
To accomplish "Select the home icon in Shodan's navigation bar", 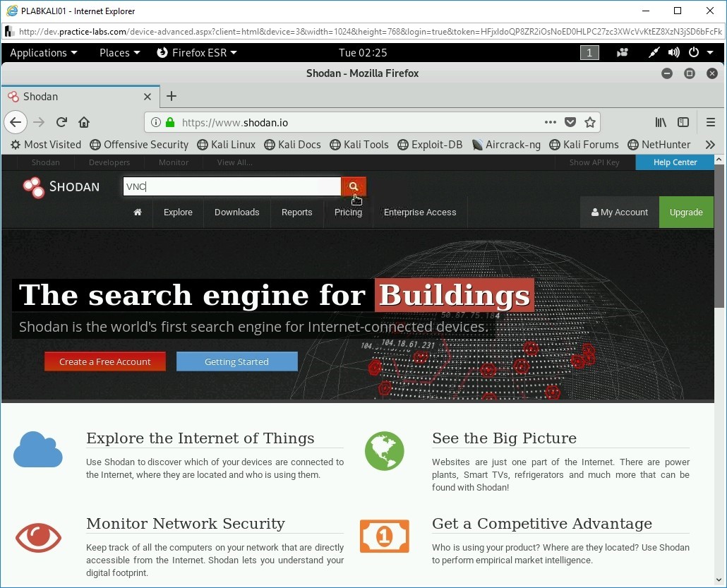I will click(x=137, y=212).
